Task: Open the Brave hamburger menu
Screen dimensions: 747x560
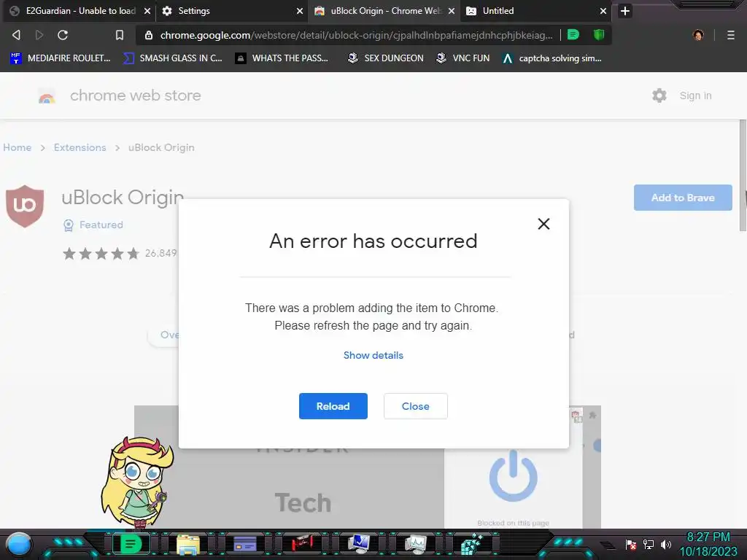Action: click(731, 35)
